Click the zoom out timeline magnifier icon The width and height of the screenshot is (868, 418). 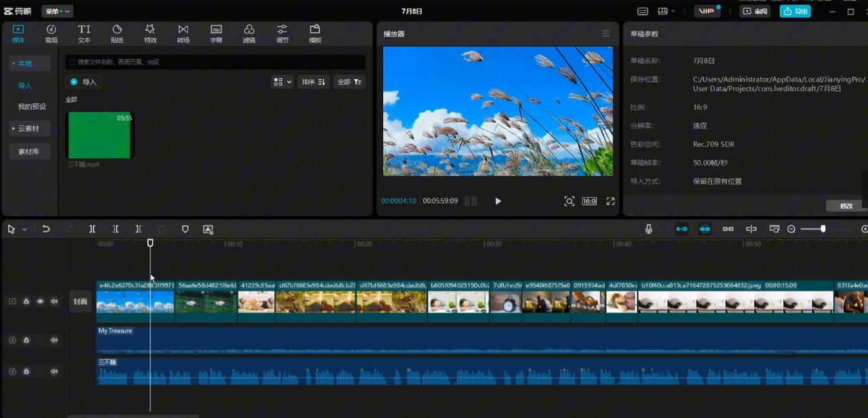pos(791,229)
